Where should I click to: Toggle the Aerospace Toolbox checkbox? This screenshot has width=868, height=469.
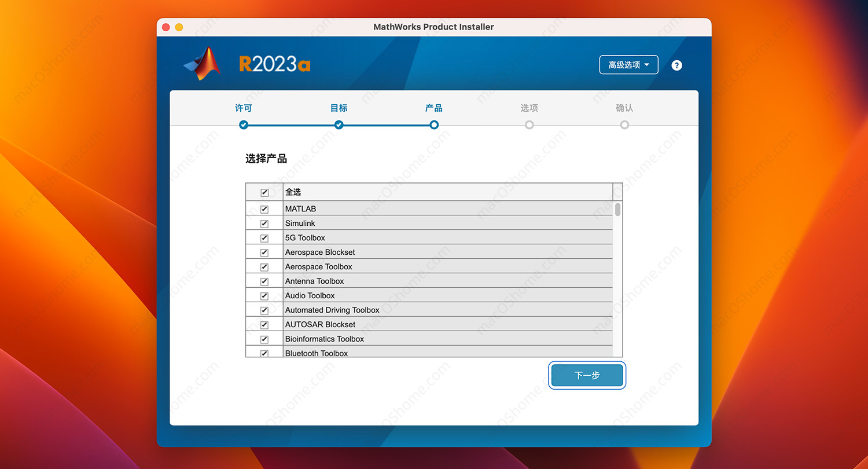[x=264, y=267]
